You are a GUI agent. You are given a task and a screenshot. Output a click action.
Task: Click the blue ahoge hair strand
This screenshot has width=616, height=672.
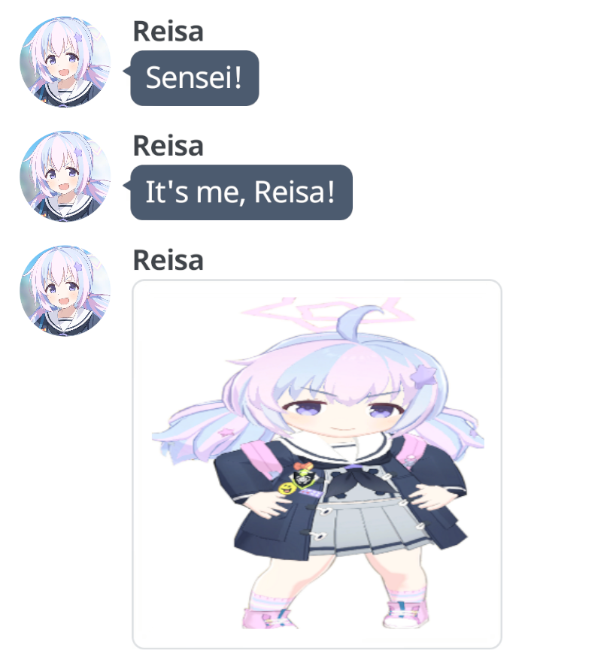click(360, 319)
